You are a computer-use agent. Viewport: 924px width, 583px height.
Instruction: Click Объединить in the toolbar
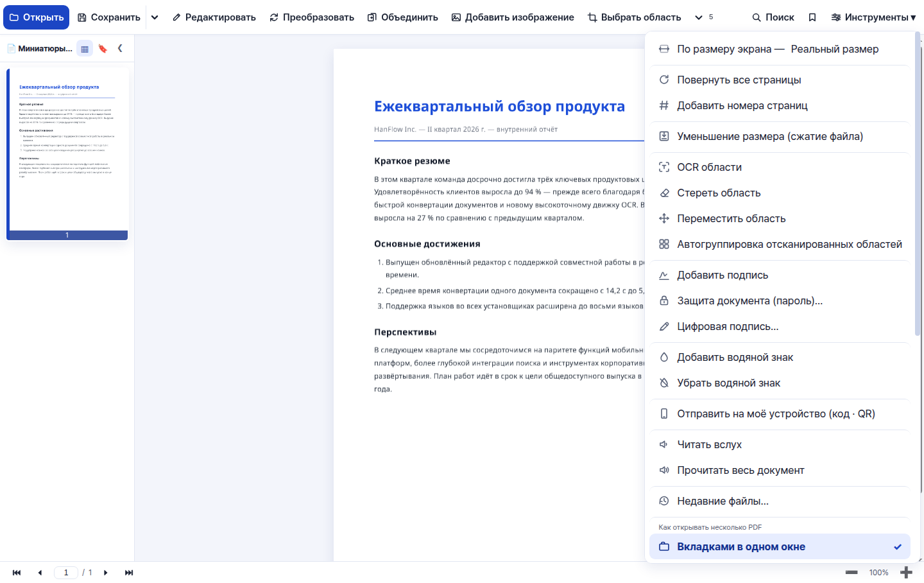coord(403,17)
